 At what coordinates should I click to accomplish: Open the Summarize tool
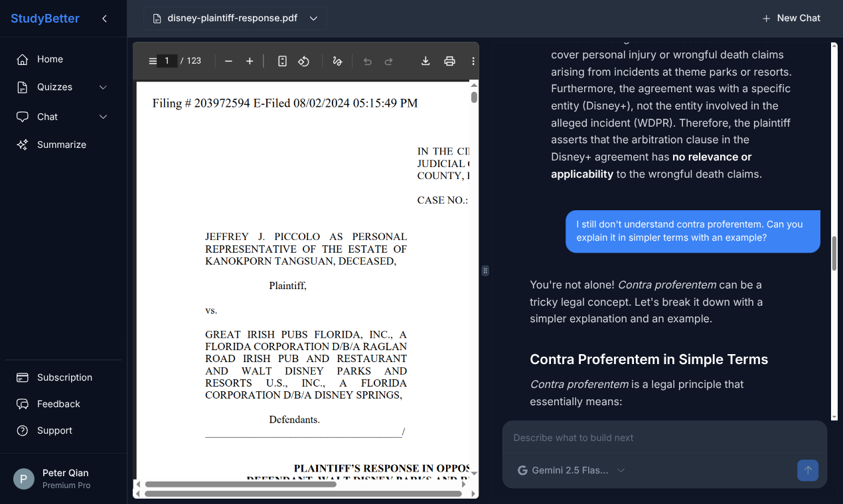point(61,144)
